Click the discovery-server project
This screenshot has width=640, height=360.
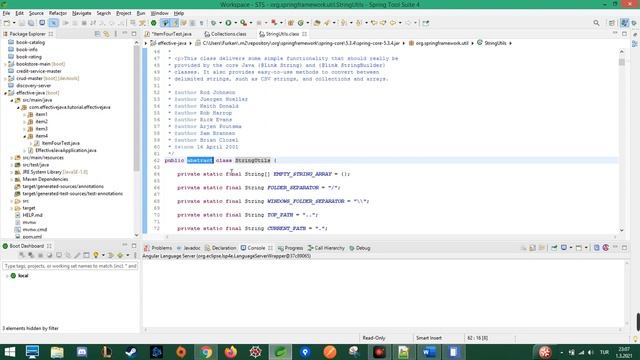(x=33, y=86)
